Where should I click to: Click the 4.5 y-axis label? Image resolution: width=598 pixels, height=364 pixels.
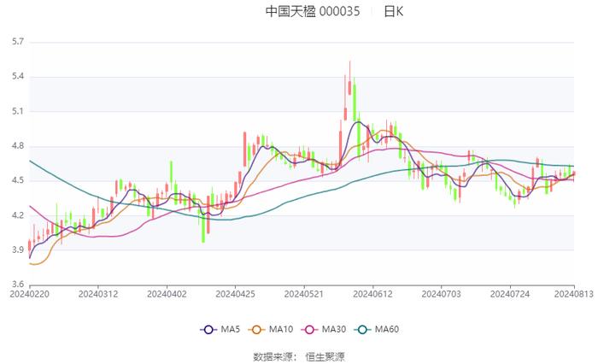click(18, 180)
